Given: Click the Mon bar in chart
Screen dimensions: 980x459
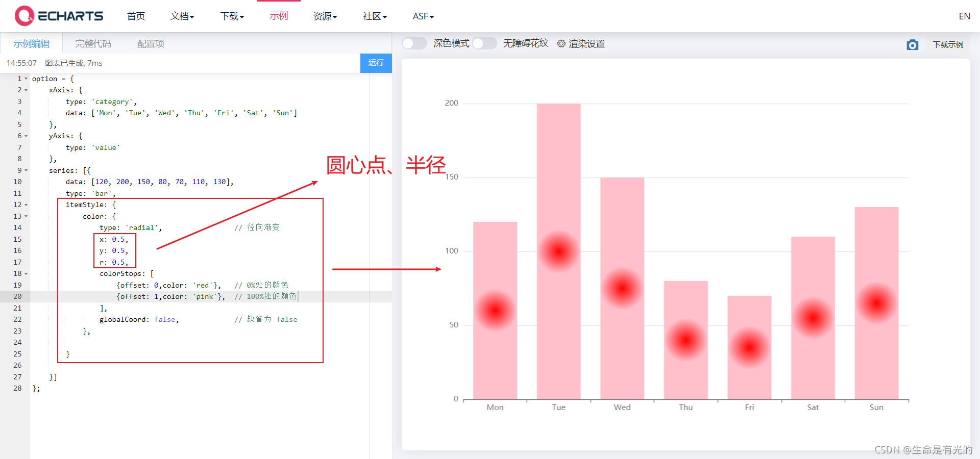Looking at the screenshot, I should tap(495, 311).
